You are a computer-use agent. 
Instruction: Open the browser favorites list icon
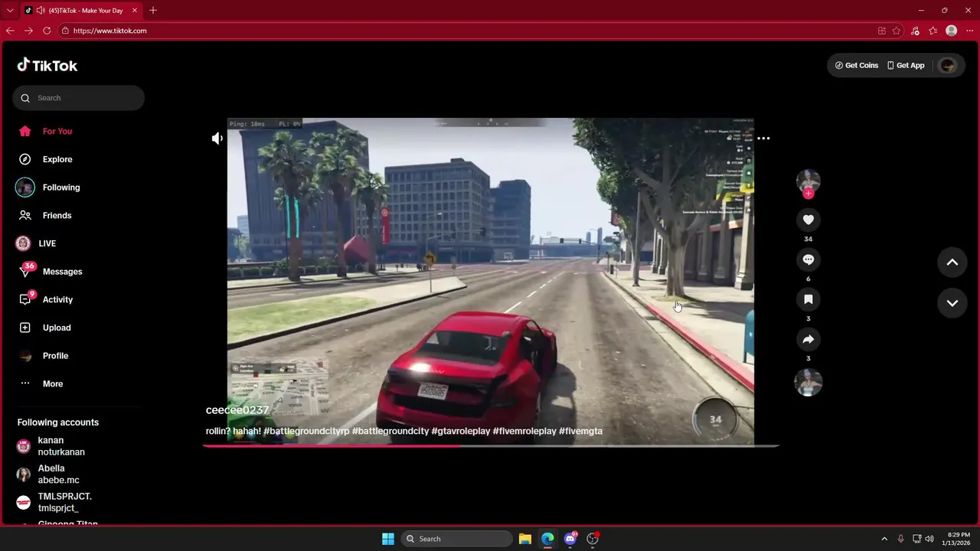[933, 31]
